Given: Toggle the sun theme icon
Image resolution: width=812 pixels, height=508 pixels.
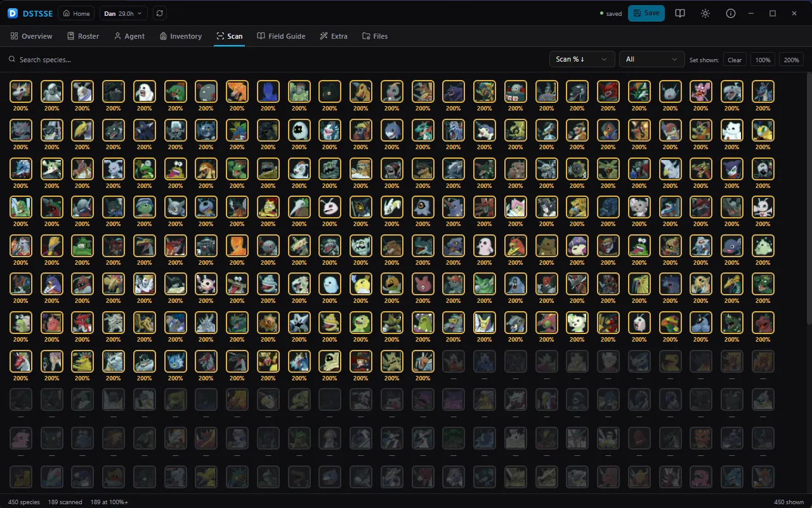Looking at the screenshot, I should click(705, 13).
